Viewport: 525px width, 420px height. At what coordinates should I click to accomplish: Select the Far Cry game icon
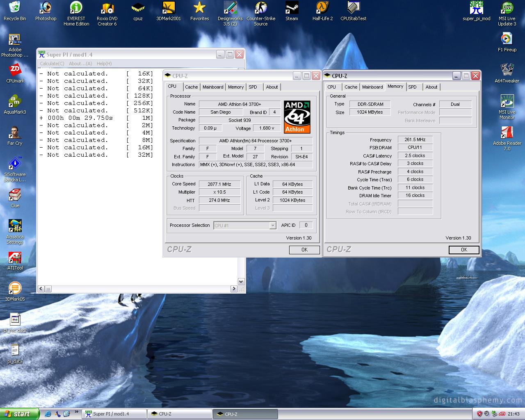pyautogui.click(x=15, y=136)
